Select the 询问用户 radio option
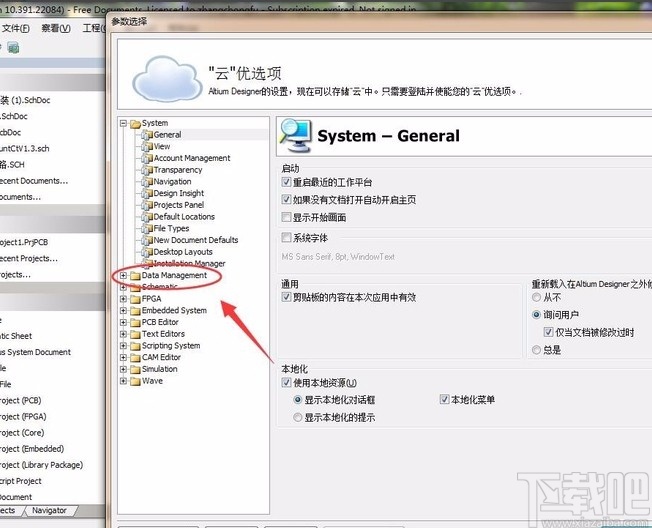 pyautogui.click(x=536, y=315)
